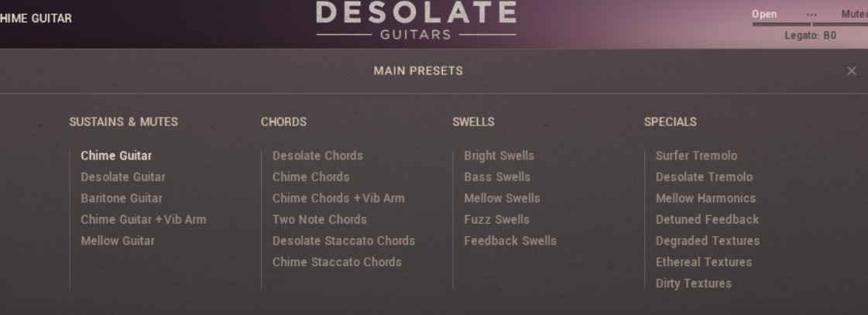Load the Desolate Guitar preset
Screen dimensions: 868x315
tap(122, 177)
